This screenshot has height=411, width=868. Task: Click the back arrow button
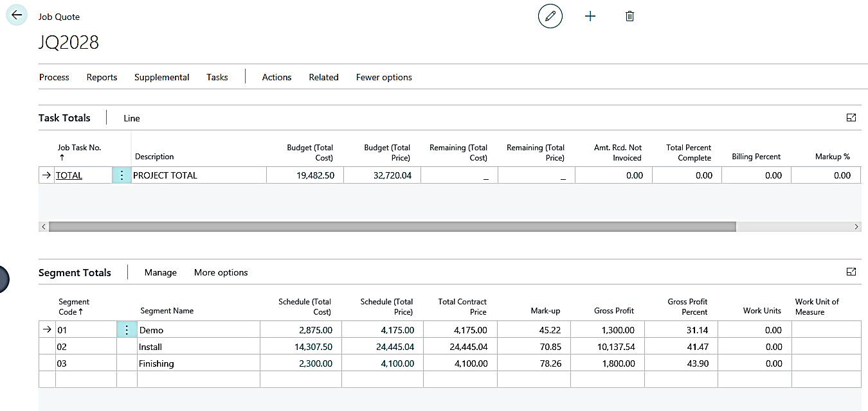pos(17,15)
